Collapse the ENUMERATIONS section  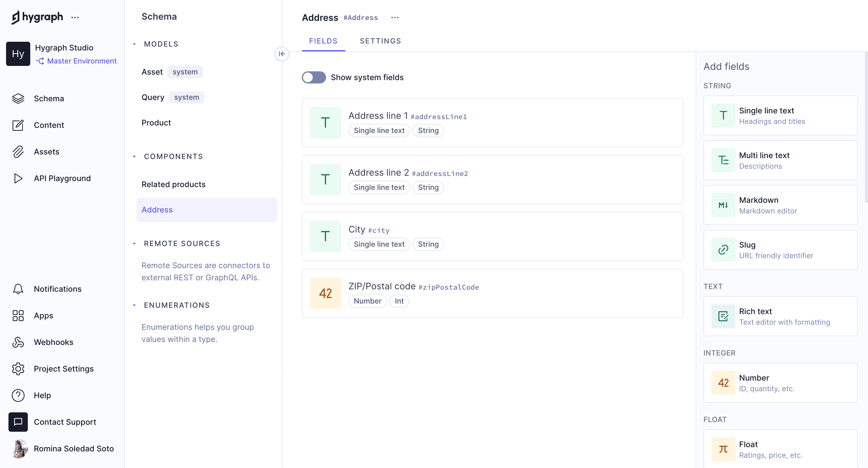tap(134, 305)
